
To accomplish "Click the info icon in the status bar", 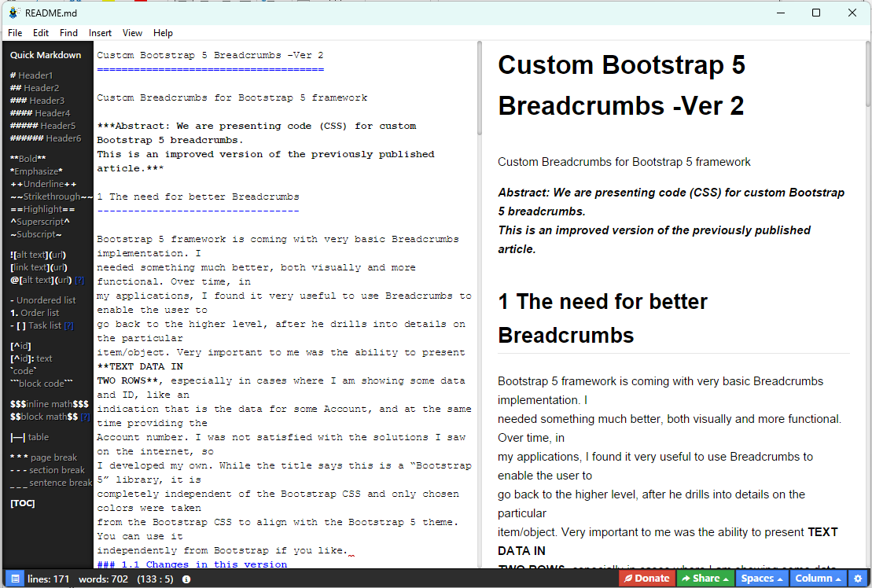I will point(186,579).
